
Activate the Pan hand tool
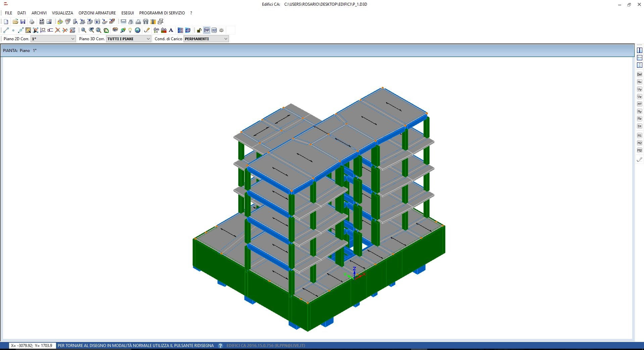(x=107, y=30)
